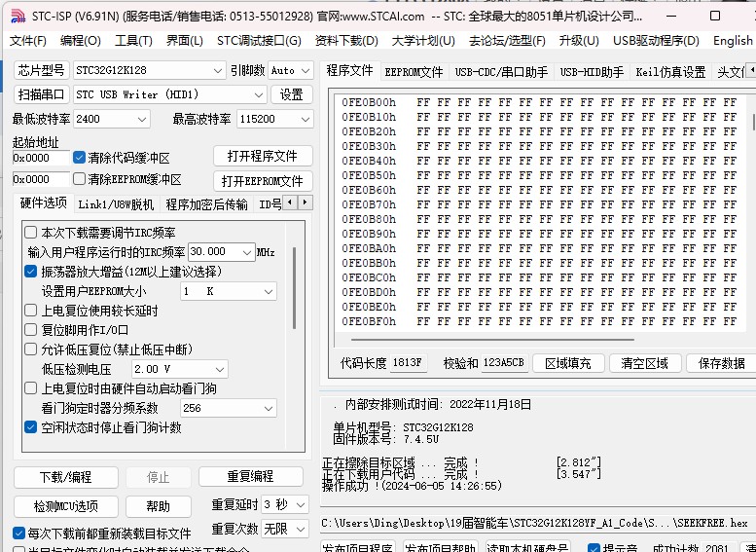The height and width of the screenshot is (552, 756).
Task: Switch interface language via English menu
Action: click(x=733, y=41)
